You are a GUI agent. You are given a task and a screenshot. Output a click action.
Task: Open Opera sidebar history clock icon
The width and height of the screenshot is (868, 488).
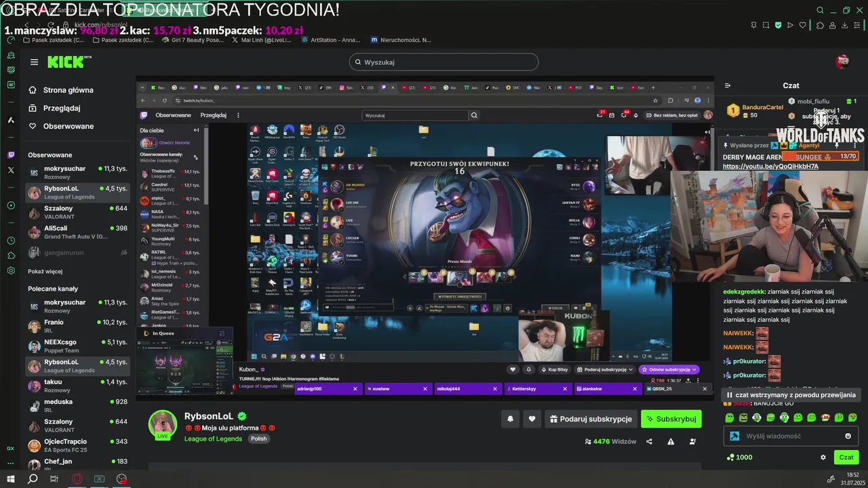pyautogui.click(x=11, y=241)
